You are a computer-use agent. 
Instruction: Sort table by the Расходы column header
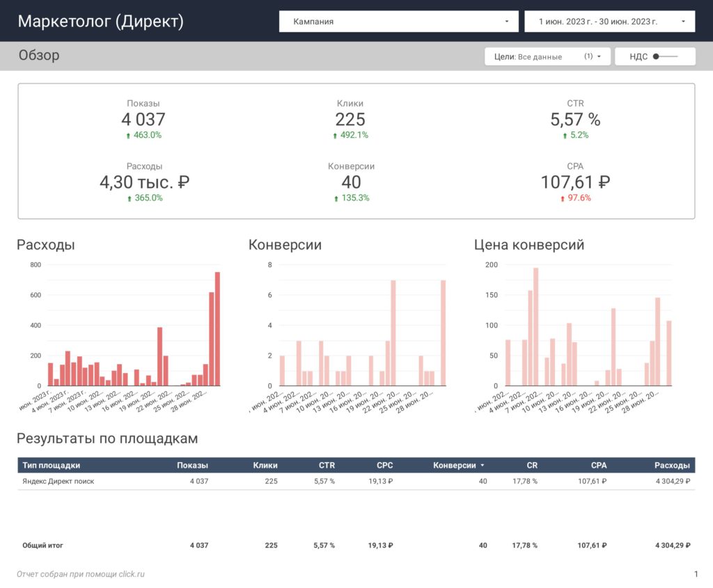pyautogui.click(x=672, y=466)
